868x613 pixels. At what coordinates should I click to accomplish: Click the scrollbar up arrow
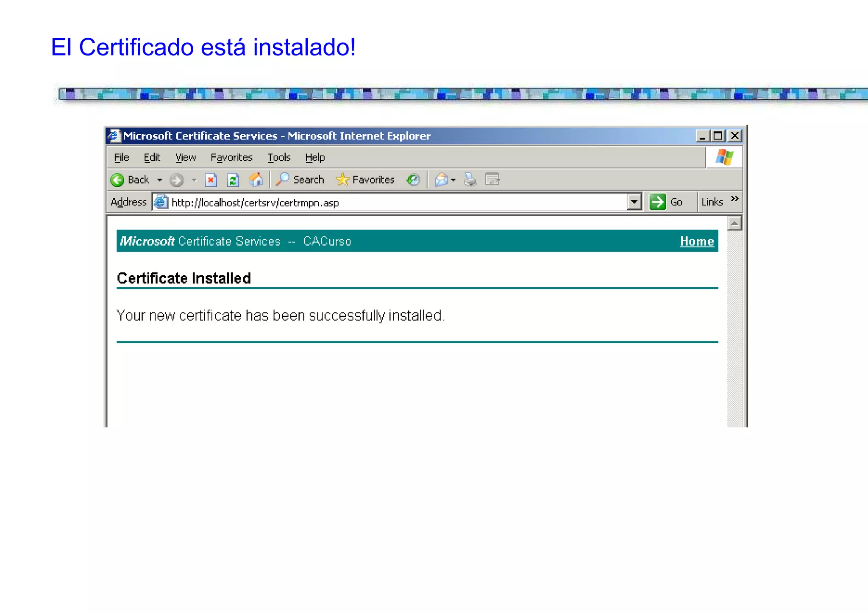(734, 223)
